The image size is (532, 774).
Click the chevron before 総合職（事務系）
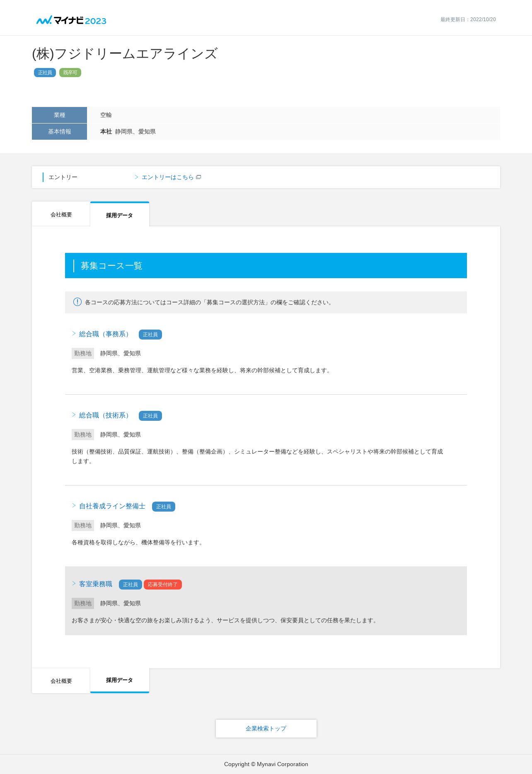[74, 333]
